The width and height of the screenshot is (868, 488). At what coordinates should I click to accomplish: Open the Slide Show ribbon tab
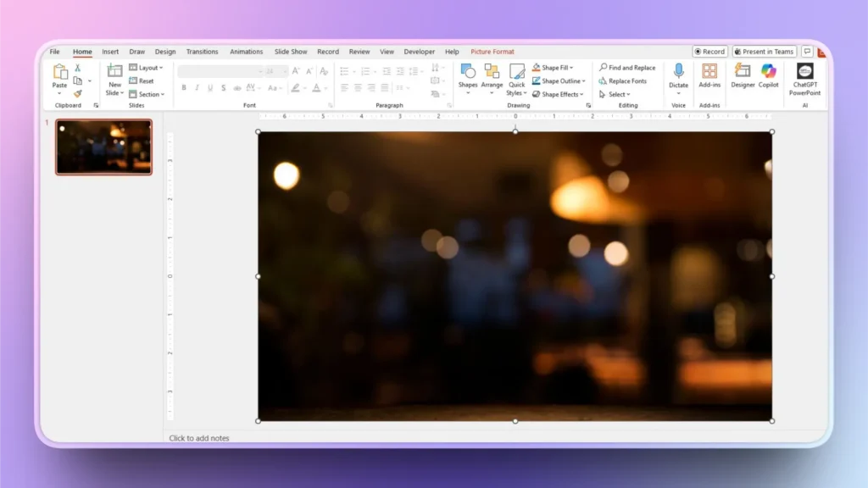tap(291, 51)
